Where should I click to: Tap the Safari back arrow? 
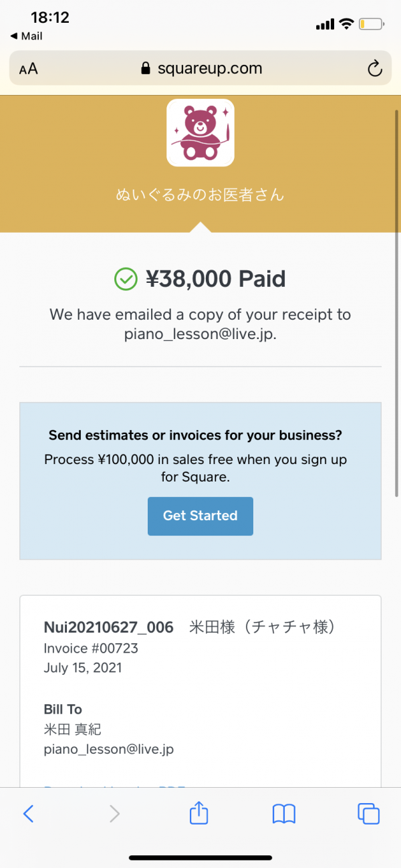pos(28,813)
